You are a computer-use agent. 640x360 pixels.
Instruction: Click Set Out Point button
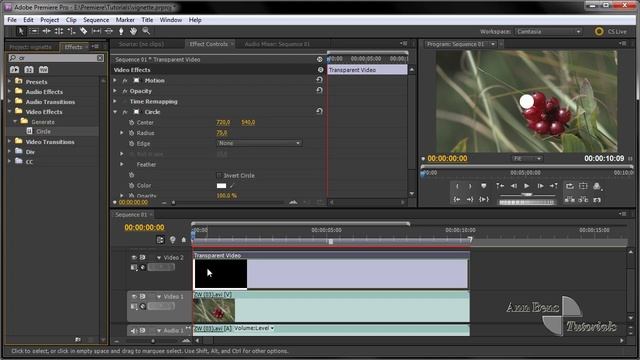point(470,186)
